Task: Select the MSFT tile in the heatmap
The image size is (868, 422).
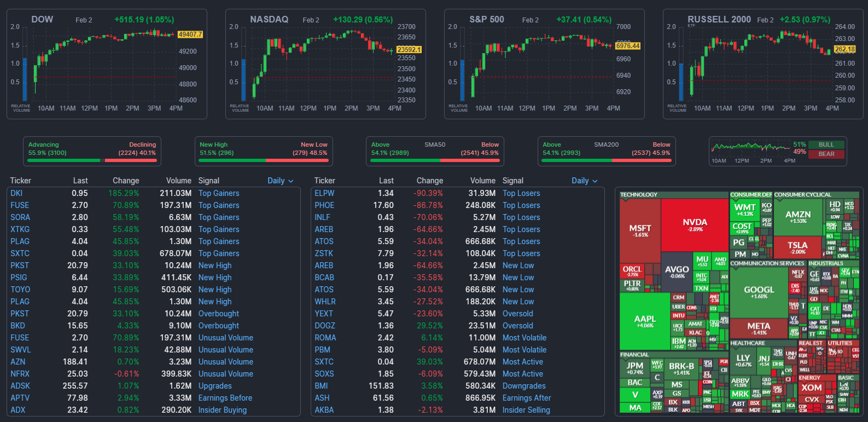Action: point(640,230)
